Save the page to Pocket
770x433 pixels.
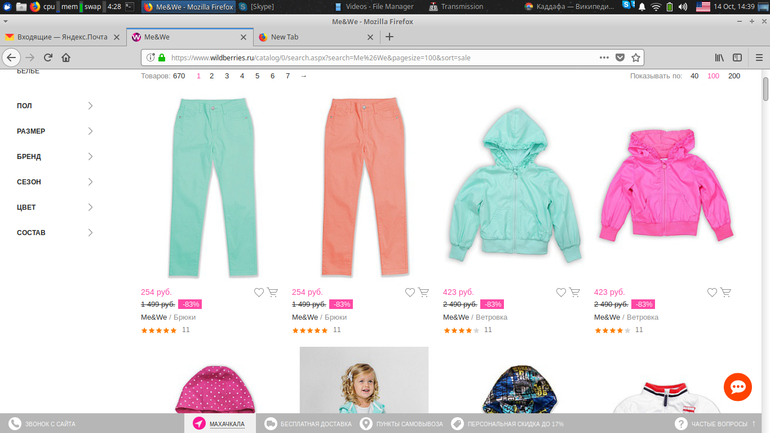tap(620, 58)
